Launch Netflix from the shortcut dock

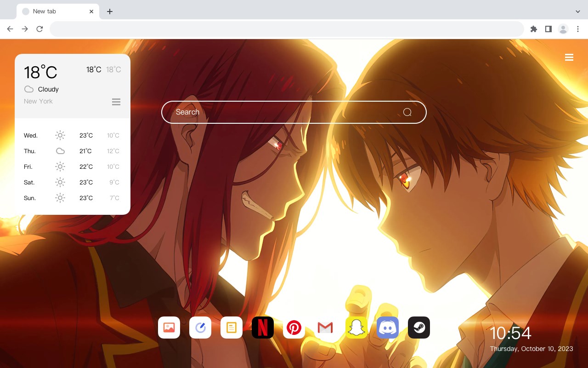pyautogui.click(x=263, y=328)
